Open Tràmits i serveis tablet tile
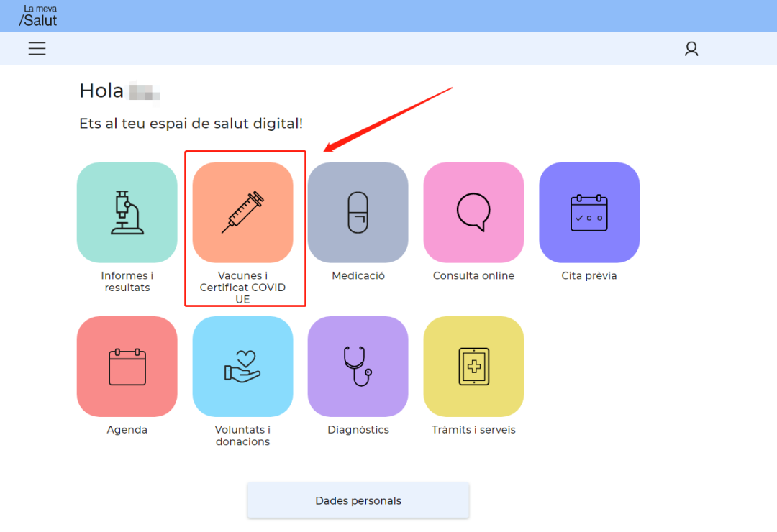The image size is (777, 532). point(473,367)
